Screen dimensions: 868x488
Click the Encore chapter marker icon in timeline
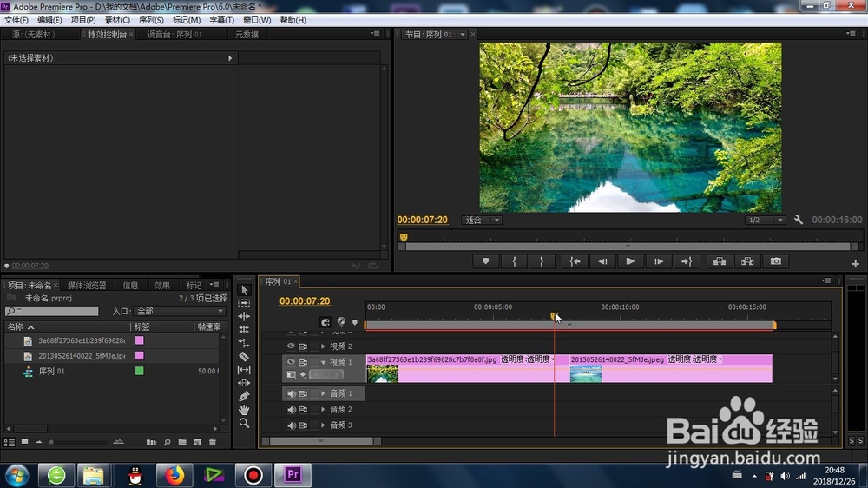(x=341, y=322)
